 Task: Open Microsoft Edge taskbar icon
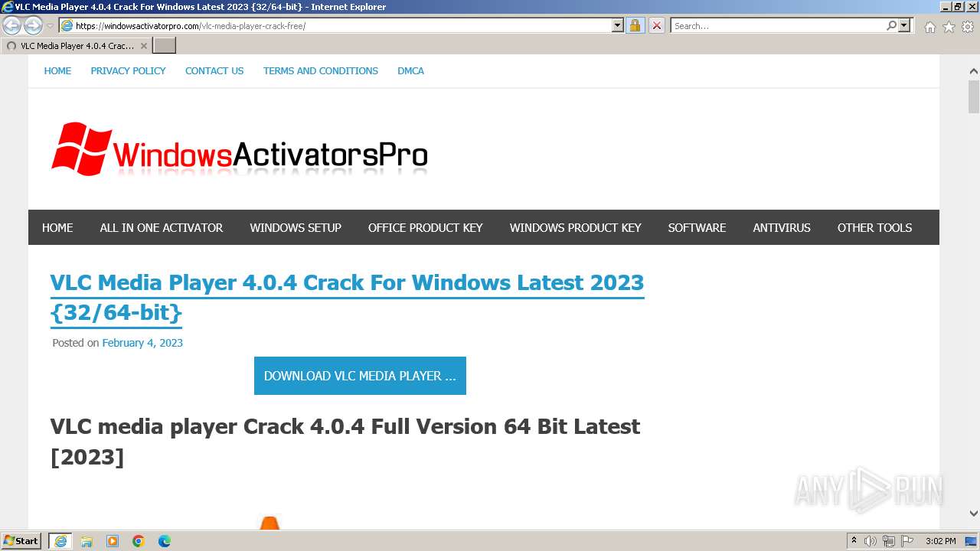tap(165, 541)
